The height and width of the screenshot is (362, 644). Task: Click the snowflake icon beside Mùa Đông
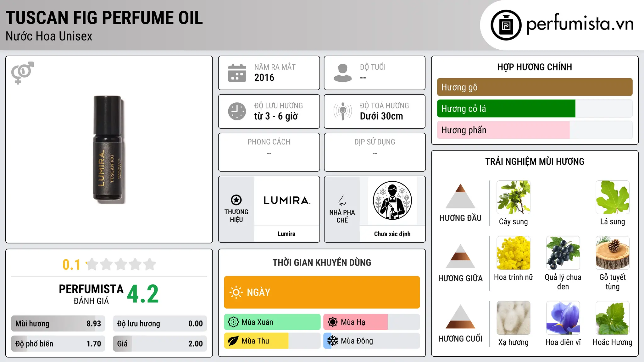click(x=333, y=341)
